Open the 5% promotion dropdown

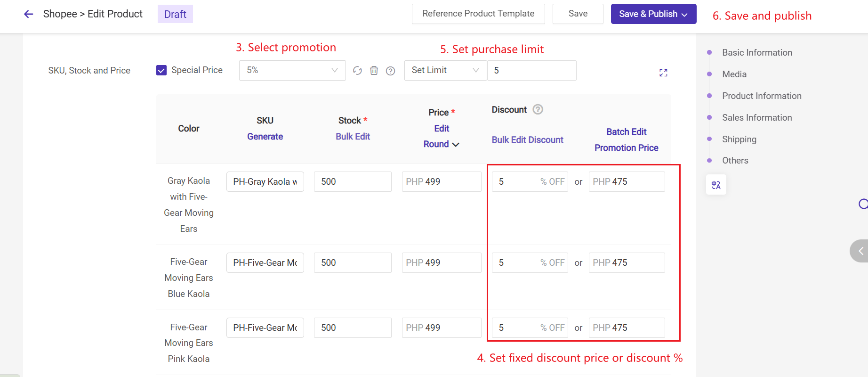tap(292, 70)
